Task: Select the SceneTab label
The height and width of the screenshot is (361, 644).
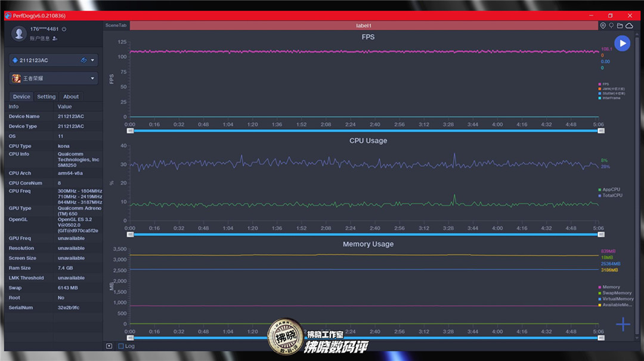Action: (x=116, y=26)
